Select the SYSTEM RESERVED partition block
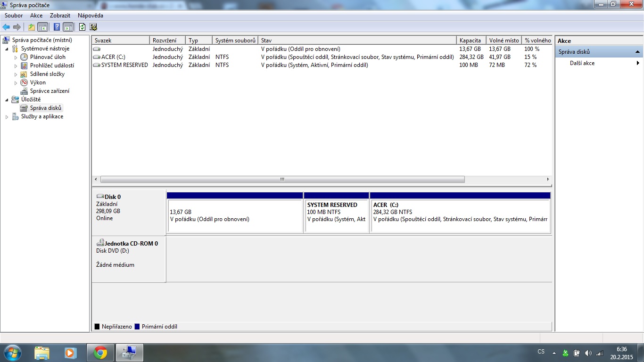Image resolution: width=644 pixels, height=362 pixels. point(336,216)
